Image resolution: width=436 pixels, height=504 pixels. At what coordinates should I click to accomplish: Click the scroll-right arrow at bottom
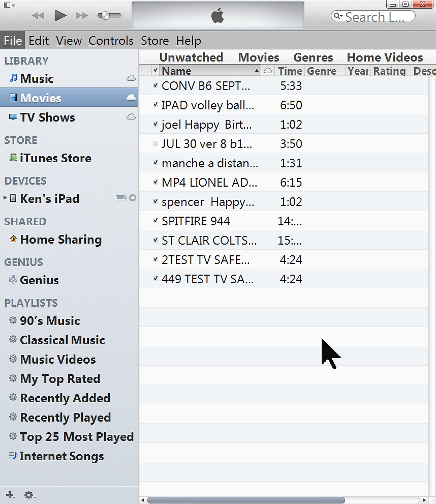(x=424, y=500)
